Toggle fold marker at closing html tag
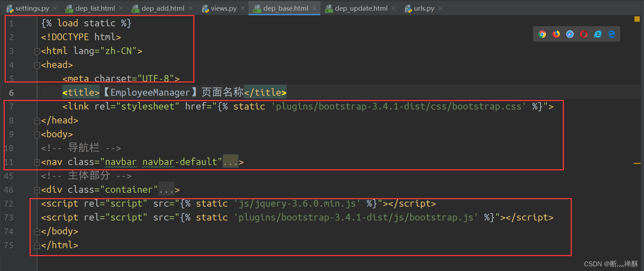This screenshot has width=644, height=271. [37, 245]
